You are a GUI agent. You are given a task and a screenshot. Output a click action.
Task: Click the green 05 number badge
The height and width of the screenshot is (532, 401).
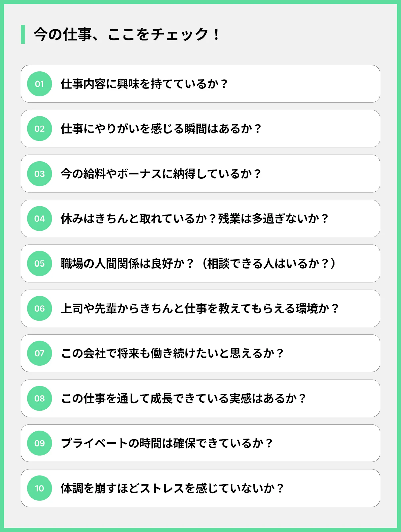39,263
